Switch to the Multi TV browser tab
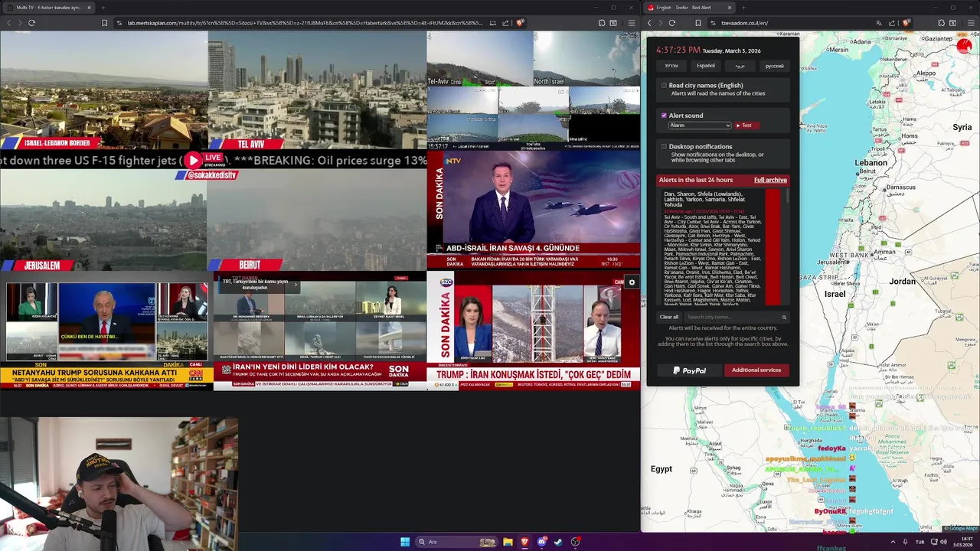The width and height of the screenshot is (980, 551). pyautogui.click(x=47, y=8)
